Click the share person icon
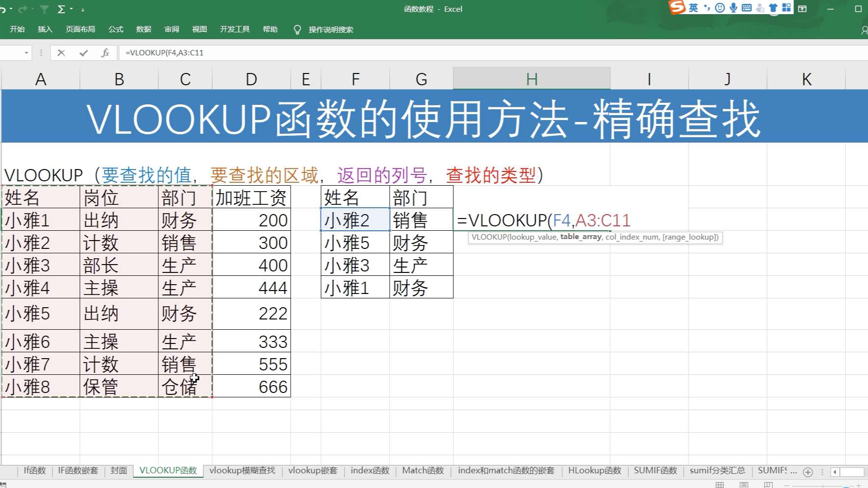Image resolution: width=868 pixels, height=488 pixels. pos(864,30)
